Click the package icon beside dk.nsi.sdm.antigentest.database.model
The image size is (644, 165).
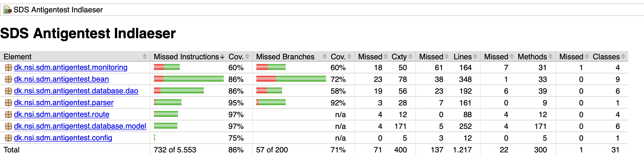[x=8, y=126]
